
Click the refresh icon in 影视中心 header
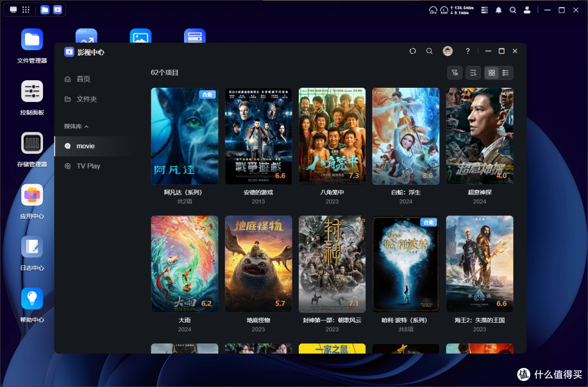point(413,51)
